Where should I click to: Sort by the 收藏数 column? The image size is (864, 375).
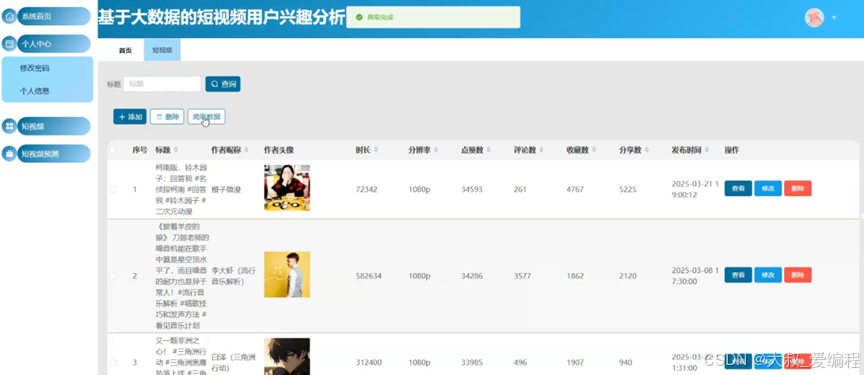coord(594,150)
